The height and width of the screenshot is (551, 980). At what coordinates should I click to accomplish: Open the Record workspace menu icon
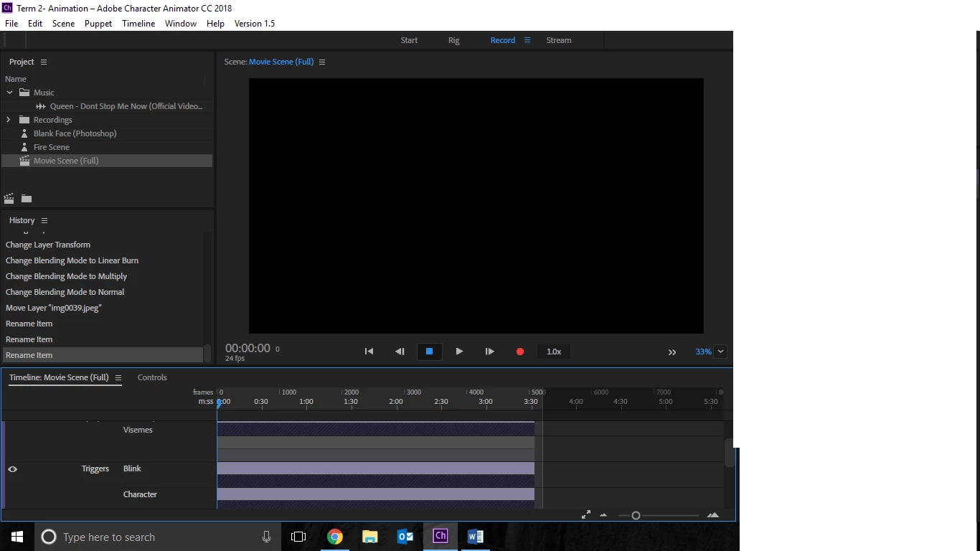click(x=527, y=40)
